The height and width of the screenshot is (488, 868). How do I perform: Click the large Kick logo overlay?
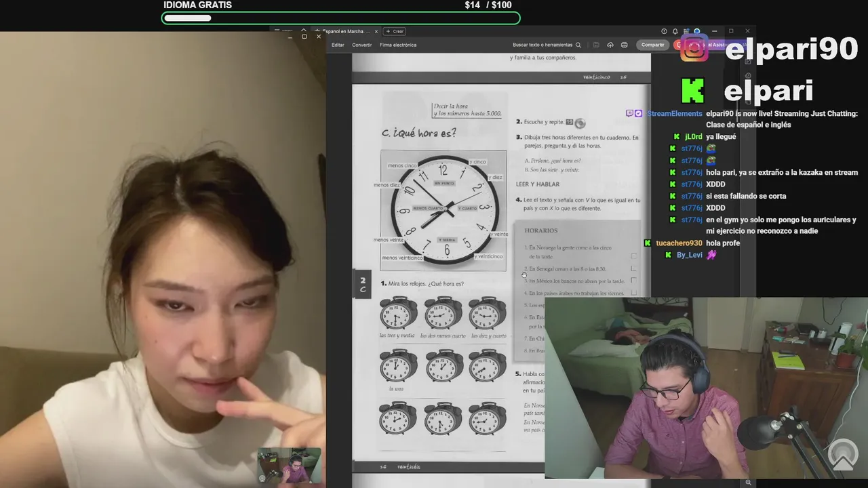tap(692, 91)
